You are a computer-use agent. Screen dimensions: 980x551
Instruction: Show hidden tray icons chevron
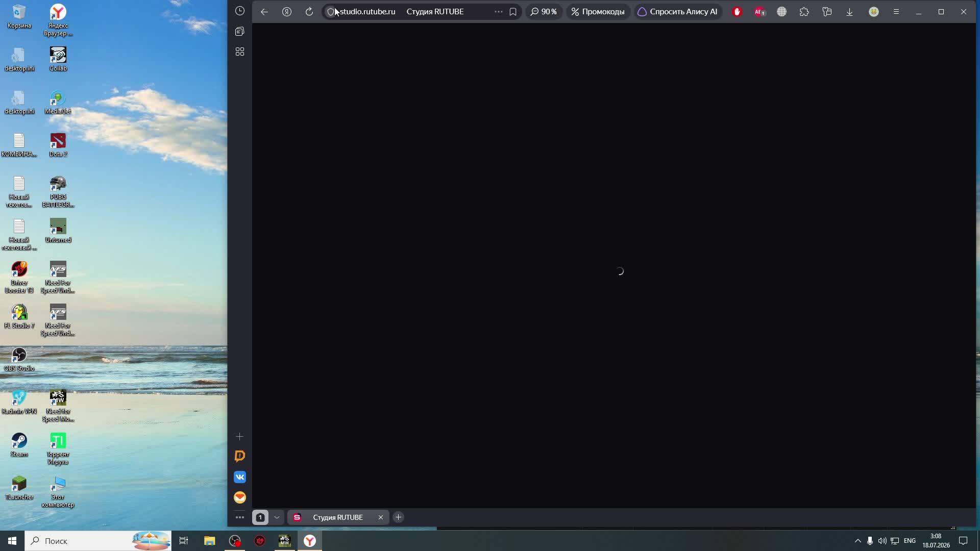[x=857, y=541]
